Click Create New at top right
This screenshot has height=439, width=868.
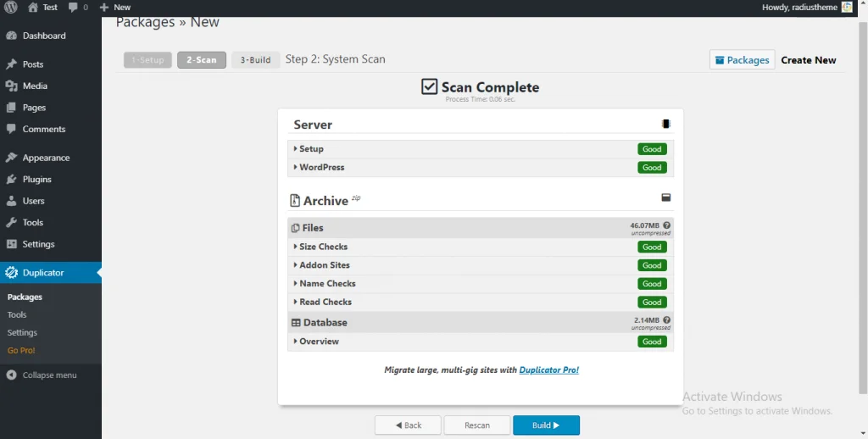click(808, 60)
